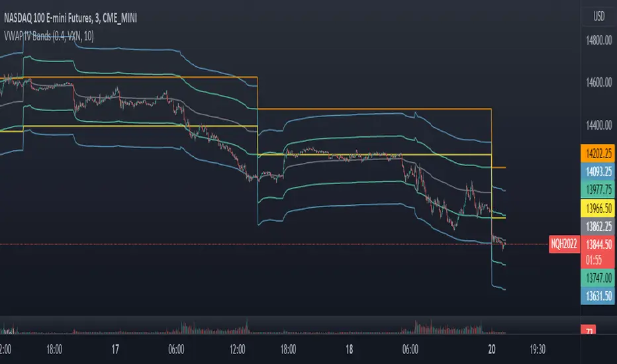The height and width of the screenshot is (364, 617).
Task: Click the red volume value tag
Action: point(589,330)
